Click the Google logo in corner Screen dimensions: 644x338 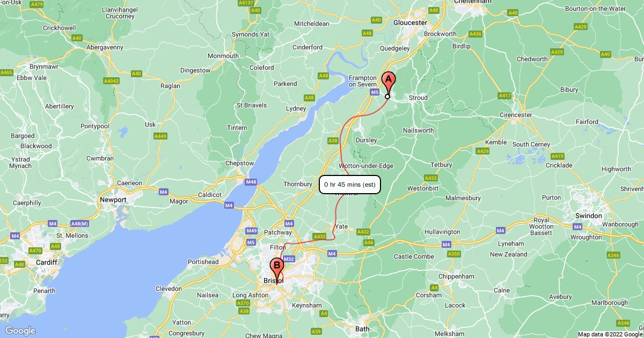20,330
